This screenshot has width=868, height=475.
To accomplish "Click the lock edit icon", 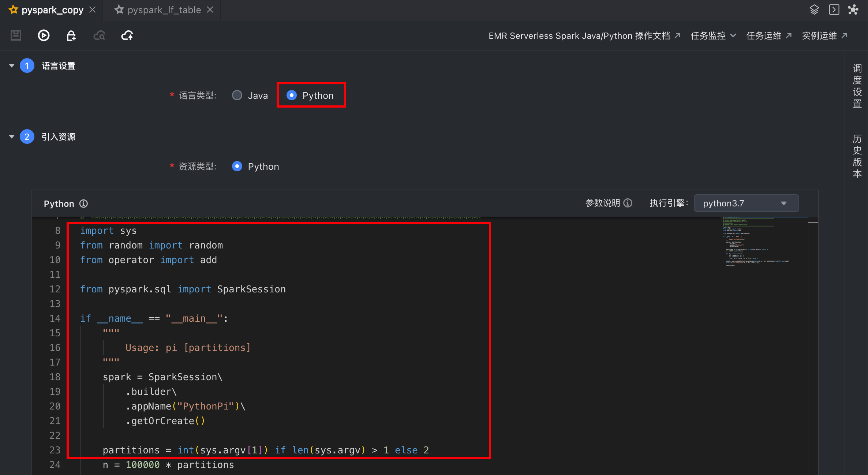I will click(71, 35).
